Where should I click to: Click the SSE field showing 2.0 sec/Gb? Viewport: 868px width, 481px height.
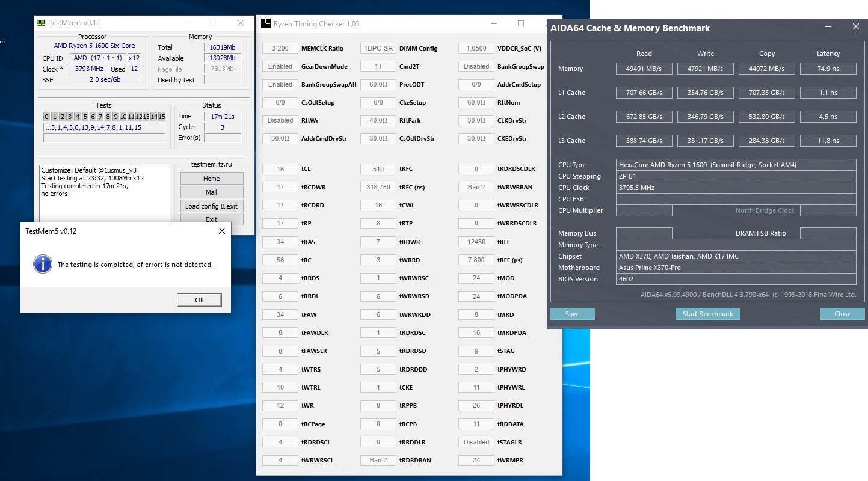(105, 80)
